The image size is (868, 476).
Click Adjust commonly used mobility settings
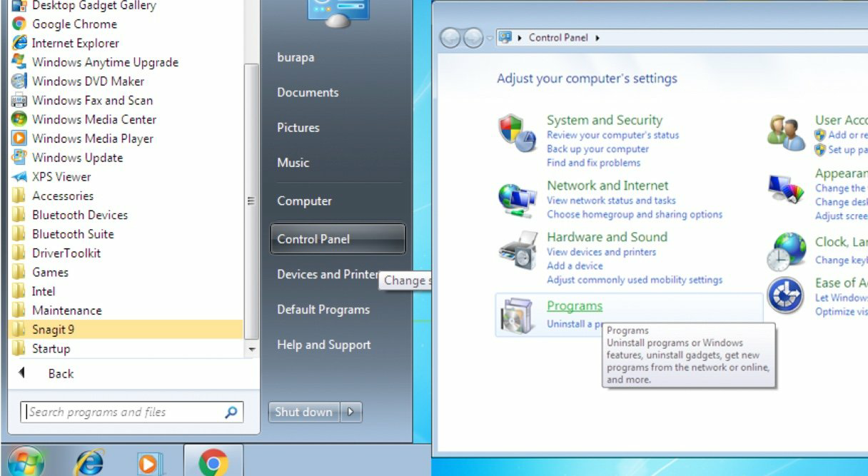tap(635, 280)
